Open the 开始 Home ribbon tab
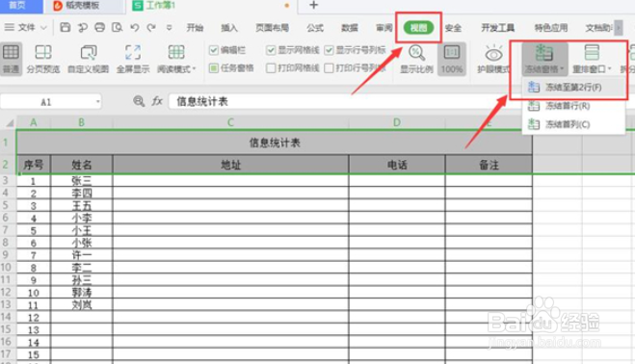 (195, 28)
